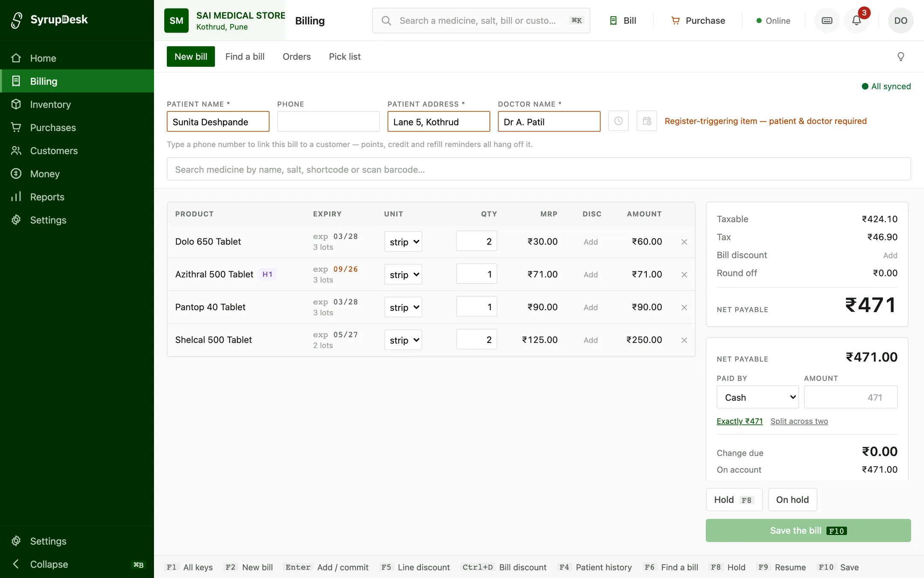Screen dimensions: 924x578
Task: Click the Patient Name field
Action: click(x=218, y=122)
